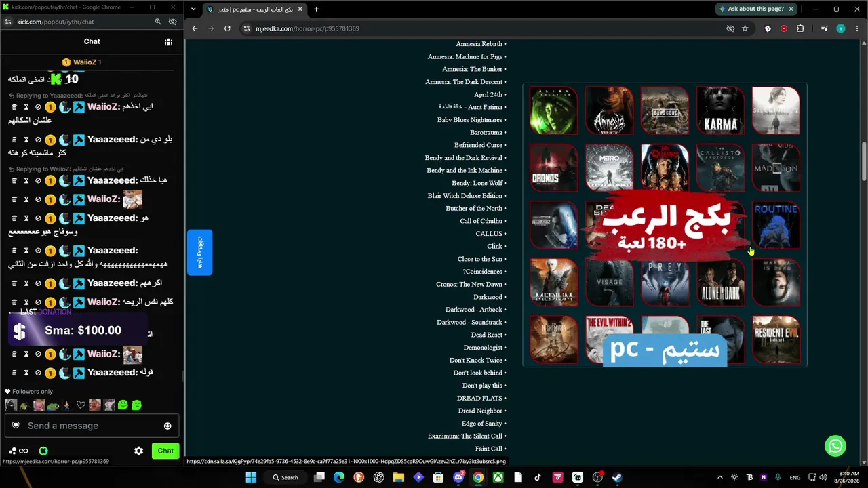Screen dimensions: 868x488
Task: Open the Windows Start menu
Action: coord(251,477)
